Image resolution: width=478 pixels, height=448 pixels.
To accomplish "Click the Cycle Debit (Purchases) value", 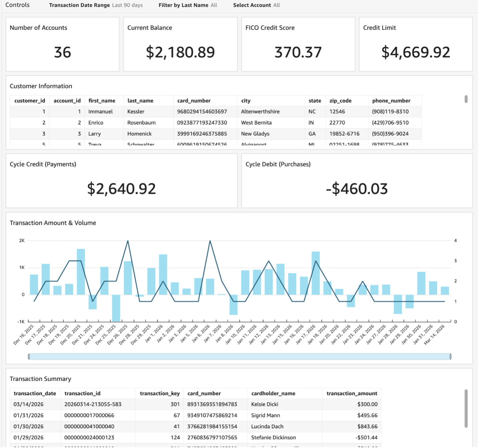I will click(x=356, y=189).
